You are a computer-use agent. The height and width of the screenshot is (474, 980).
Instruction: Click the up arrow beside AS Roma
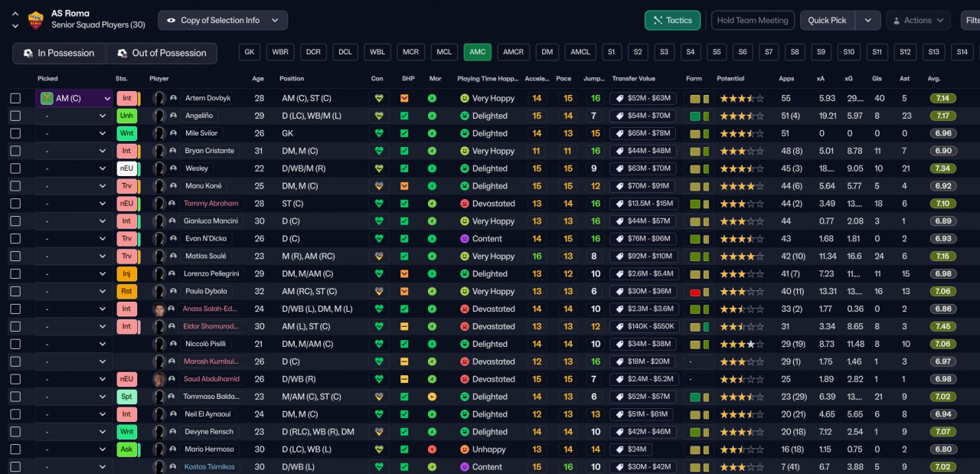[x=15, y=13]
